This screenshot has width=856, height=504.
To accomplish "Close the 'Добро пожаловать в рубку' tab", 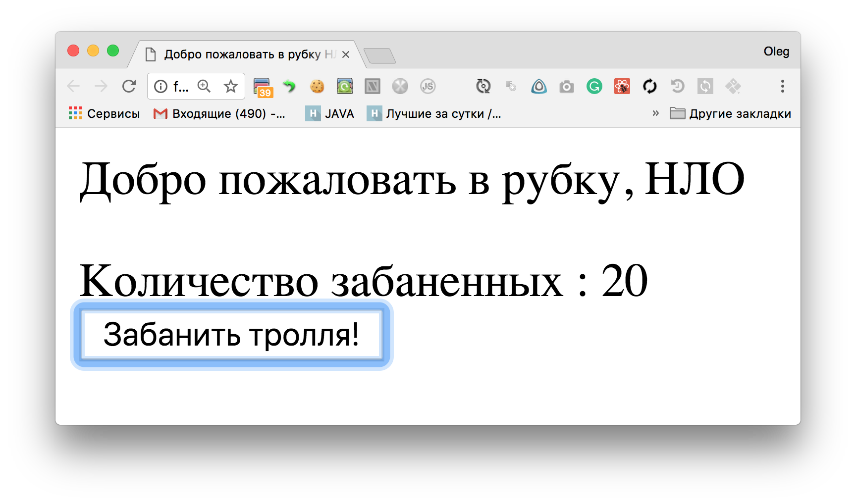I will pyautogui.click(x=346, y=54).
